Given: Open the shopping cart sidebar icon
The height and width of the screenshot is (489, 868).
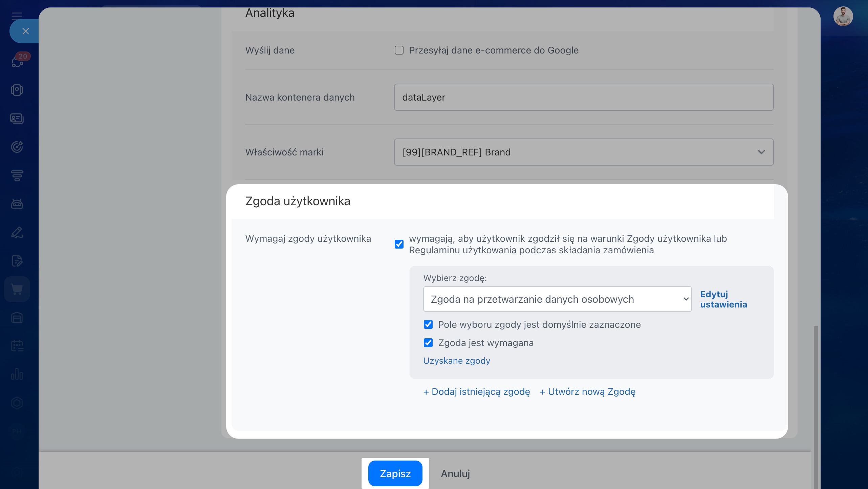Looking at the screenshot, I should point(17,289).
